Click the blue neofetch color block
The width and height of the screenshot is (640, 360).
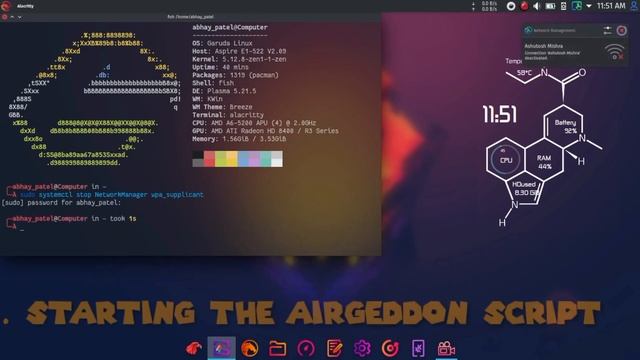[x=243, y=158]
